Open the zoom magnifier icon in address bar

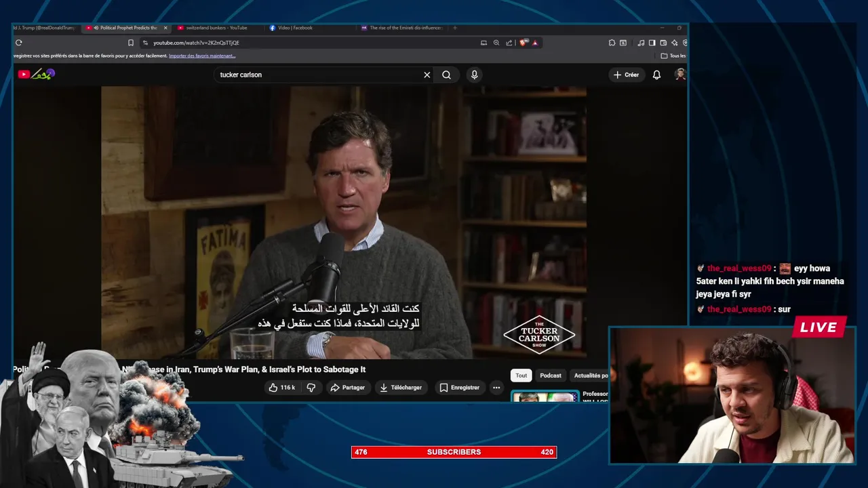coord(496,43)
